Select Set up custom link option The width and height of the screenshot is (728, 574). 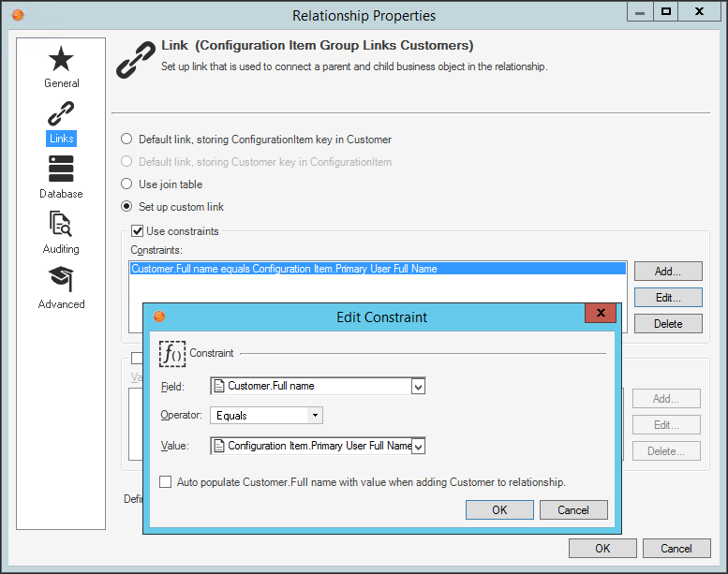(x=126, y=207)
